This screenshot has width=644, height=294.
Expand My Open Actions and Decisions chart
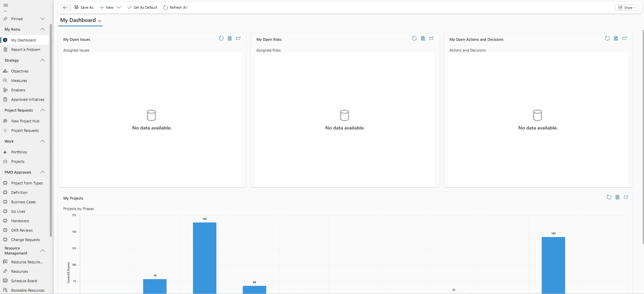click(x=624, y=38)
